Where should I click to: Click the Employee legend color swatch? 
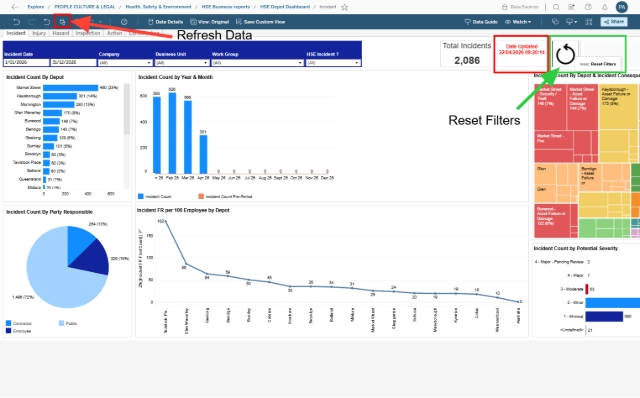pos(9,331)
